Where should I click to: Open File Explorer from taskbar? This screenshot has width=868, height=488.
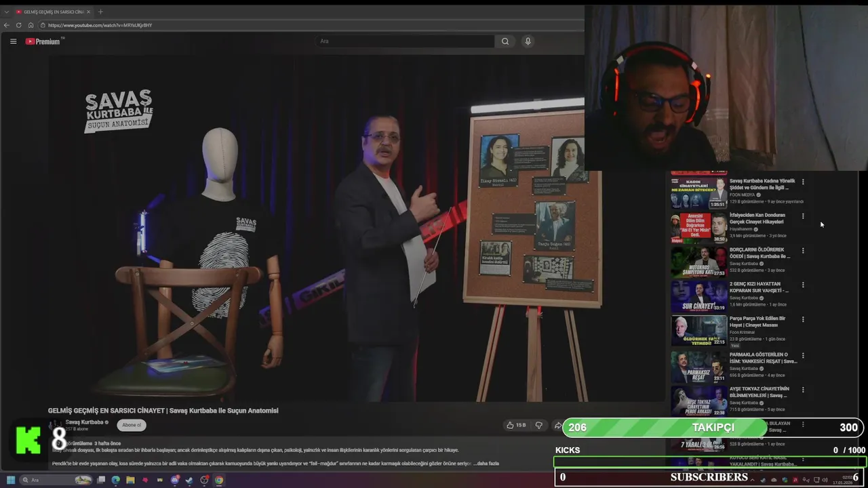(x=130, y=480)
